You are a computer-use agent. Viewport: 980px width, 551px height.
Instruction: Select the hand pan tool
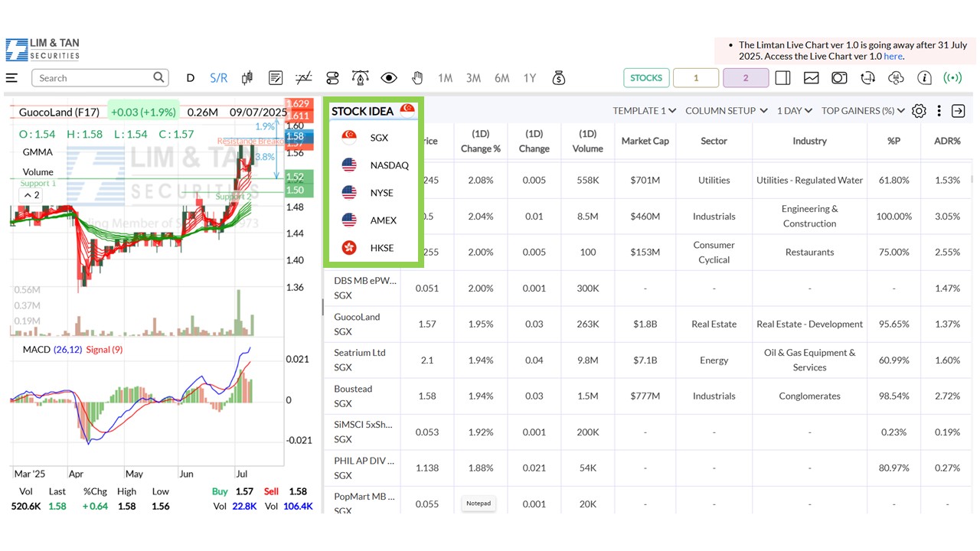(417, 78)
